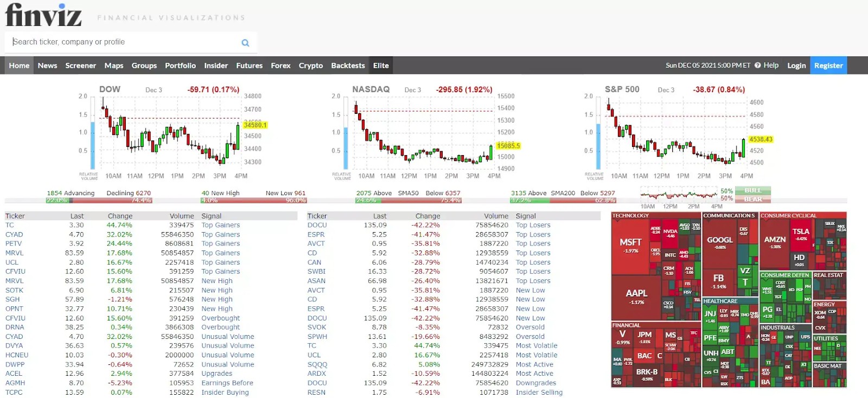Open ticker PETV link

coord(14,243)
